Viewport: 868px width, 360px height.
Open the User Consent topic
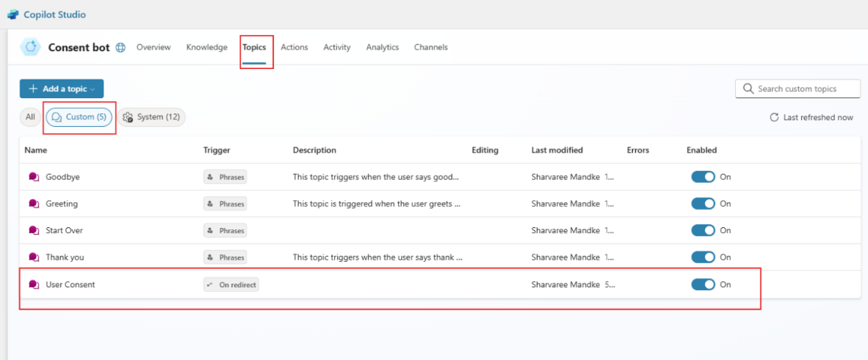point(71,285)
